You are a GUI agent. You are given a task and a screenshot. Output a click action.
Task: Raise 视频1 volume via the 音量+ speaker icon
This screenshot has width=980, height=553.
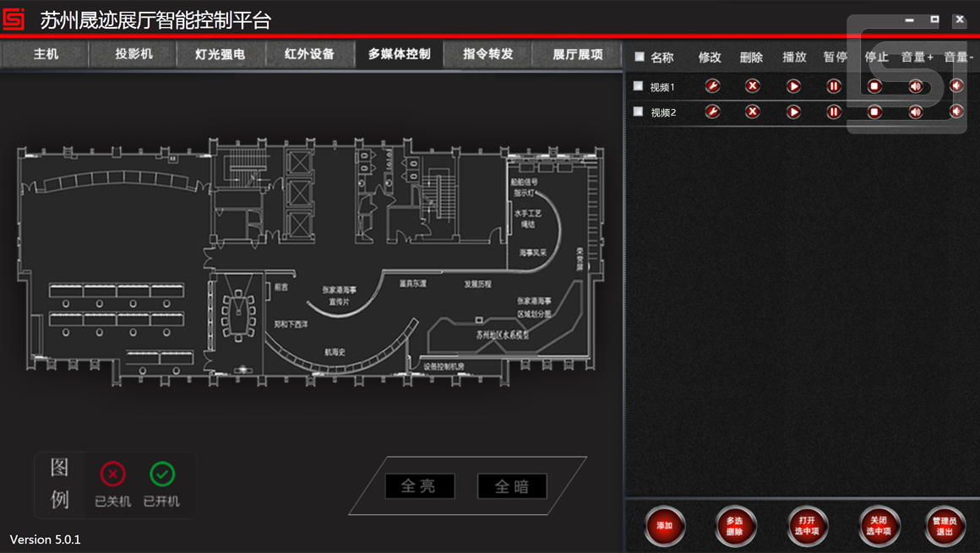[x=914, y=85]
